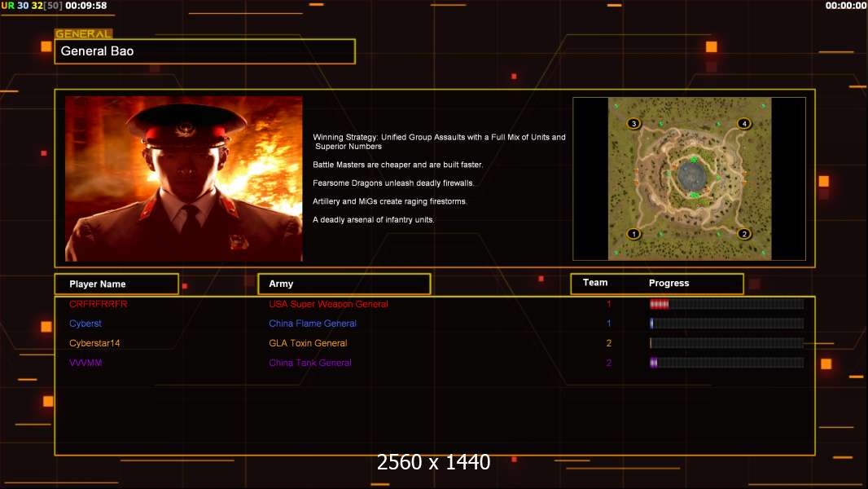Select player name Cyberst
Image resolution: width=868 pixels, height=489 pixels.
coord(85,324)
